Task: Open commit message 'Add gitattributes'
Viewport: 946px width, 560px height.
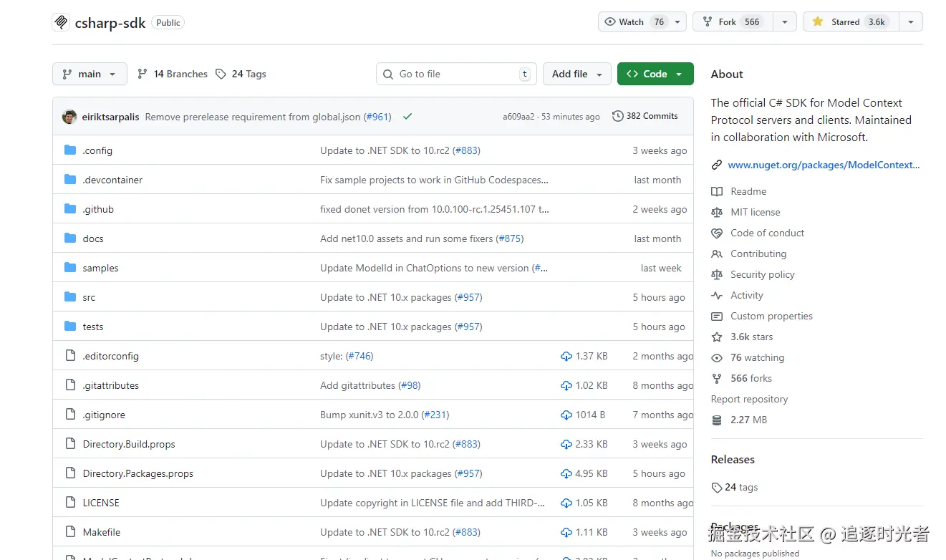Action: coord(357,385)
